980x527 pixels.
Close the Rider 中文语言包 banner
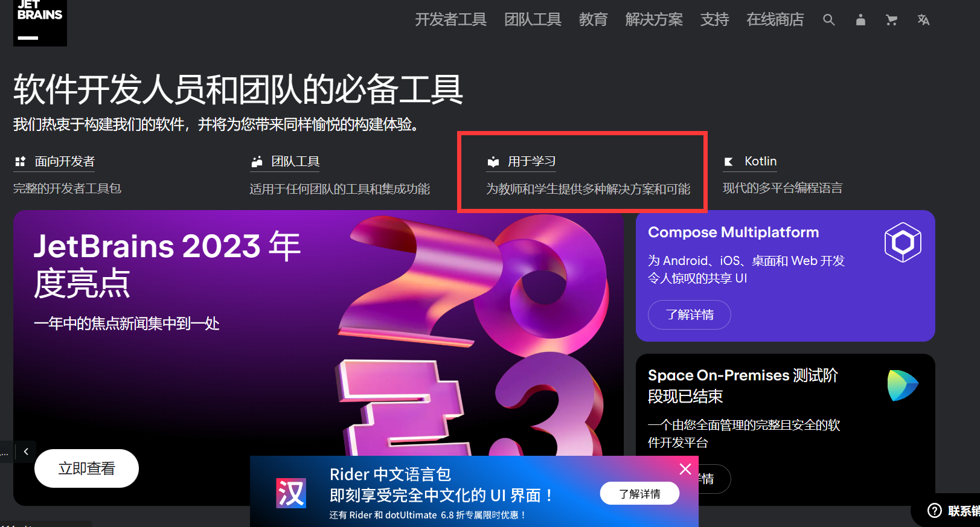(685, 469)
